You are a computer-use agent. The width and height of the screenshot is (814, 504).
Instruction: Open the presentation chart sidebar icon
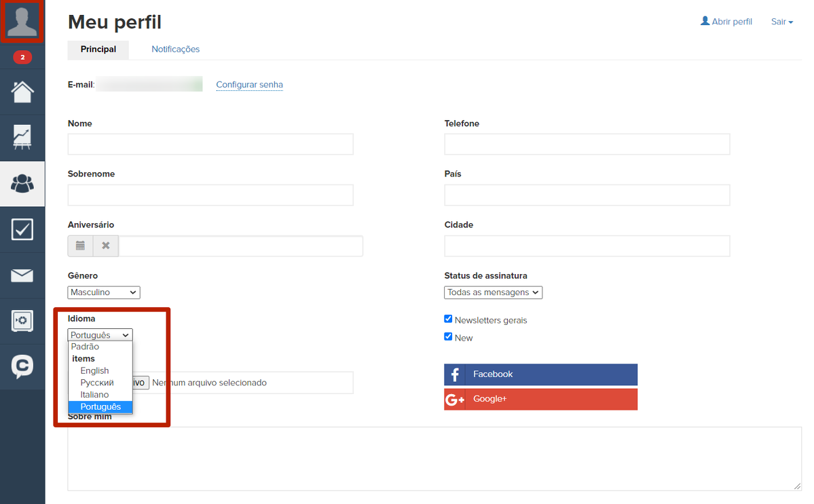[x=22, y=138]
